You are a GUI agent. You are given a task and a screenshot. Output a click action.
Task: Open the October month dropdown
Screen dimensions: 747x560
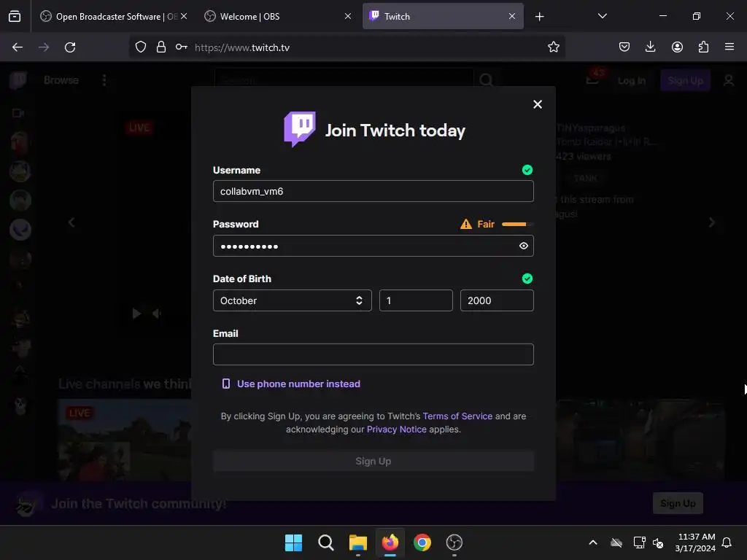point(292,300)
